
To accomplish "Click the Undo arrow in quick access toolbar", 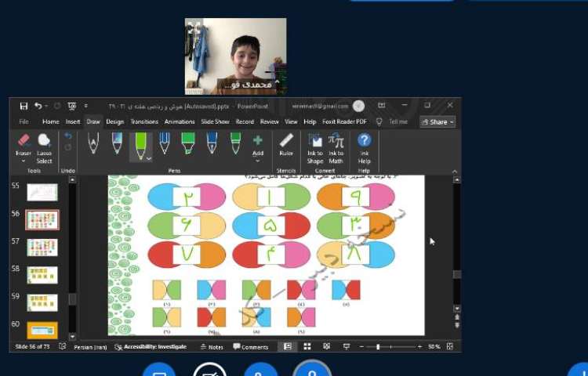I will tap(38, 106).
